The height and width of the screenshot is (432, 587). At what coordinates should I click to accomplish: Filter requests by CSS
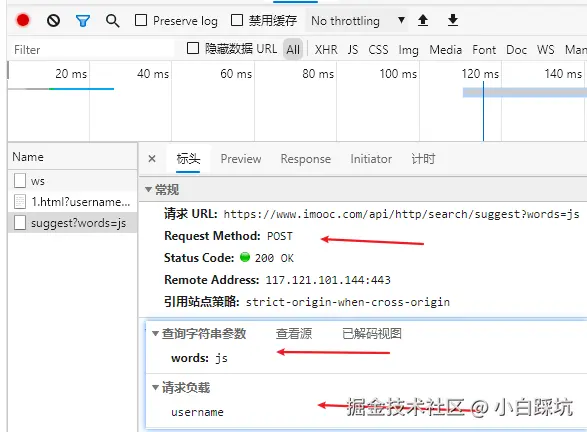(x=378, y=49)
